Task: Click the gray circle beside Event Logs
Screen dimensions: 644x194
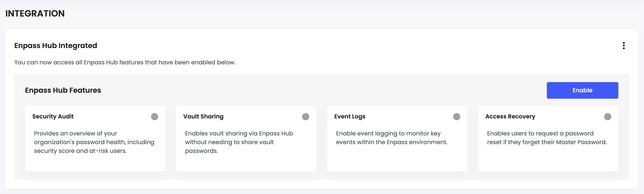Action: [457, 116]
